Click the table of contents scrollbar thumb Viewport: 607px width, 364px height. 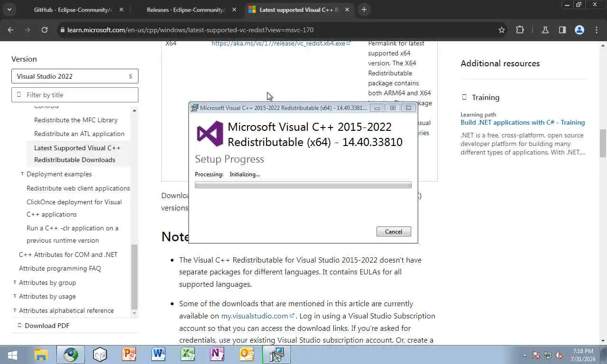tap(134, 277)
